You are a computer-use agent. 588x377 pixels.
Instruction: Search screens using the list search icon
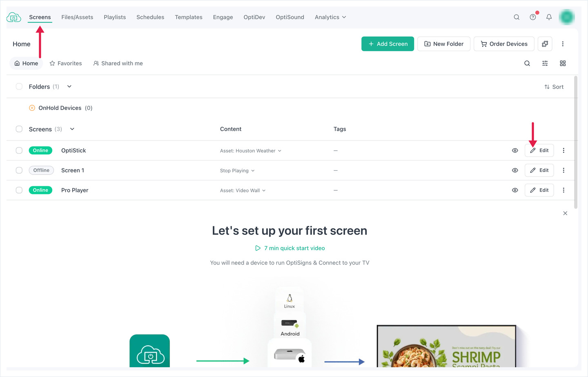(527, 63)
